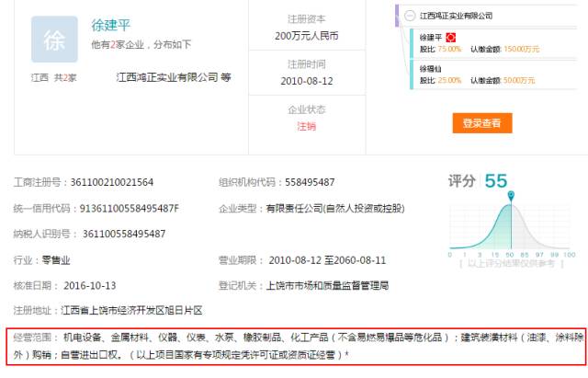The width and height of the screenshot is (588, 378).
Task: Click the score marker pin on the chart
Action: pyautogui.click(x=511, y=196)
